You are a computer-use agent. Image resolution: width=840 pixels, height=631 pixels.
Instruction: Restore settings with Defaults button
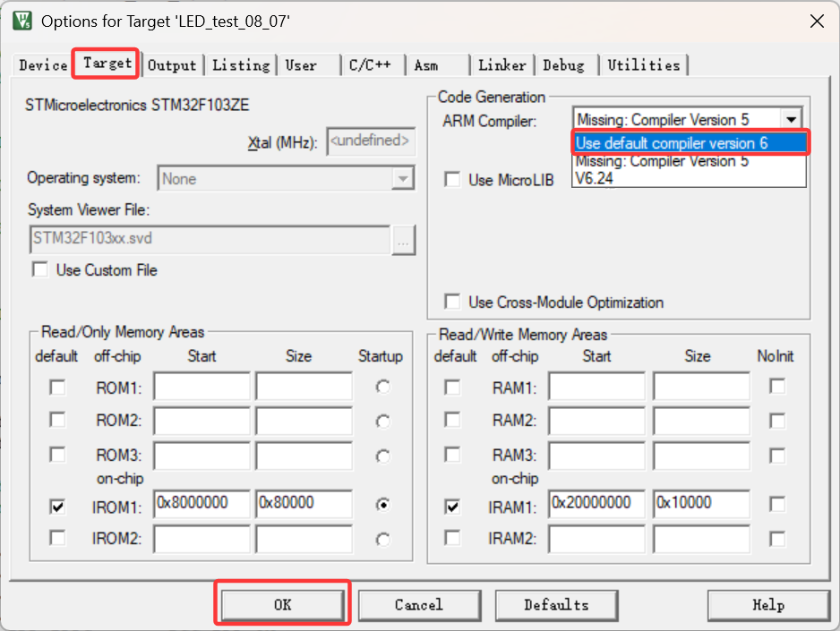(556, 605)
